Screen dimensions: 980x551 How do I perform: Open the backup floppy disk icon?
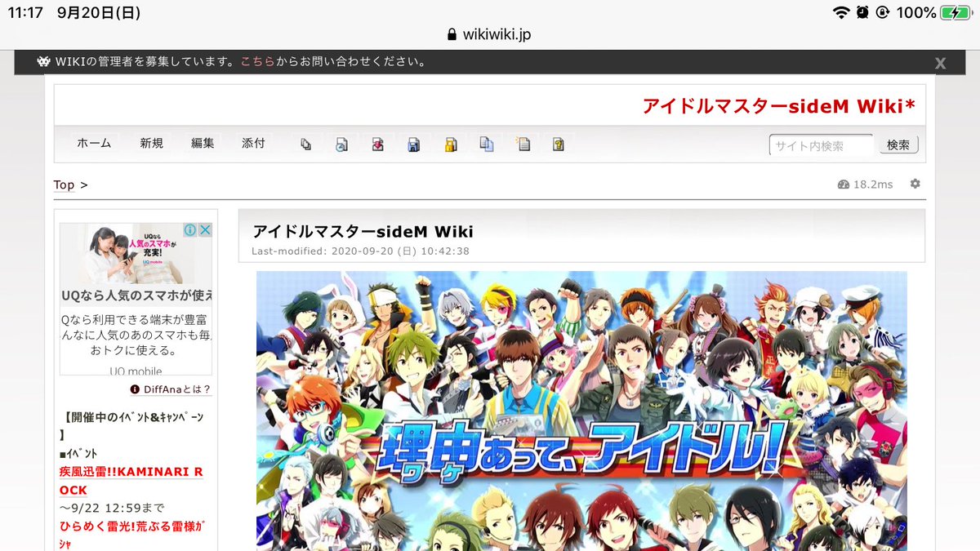(414, 144)
